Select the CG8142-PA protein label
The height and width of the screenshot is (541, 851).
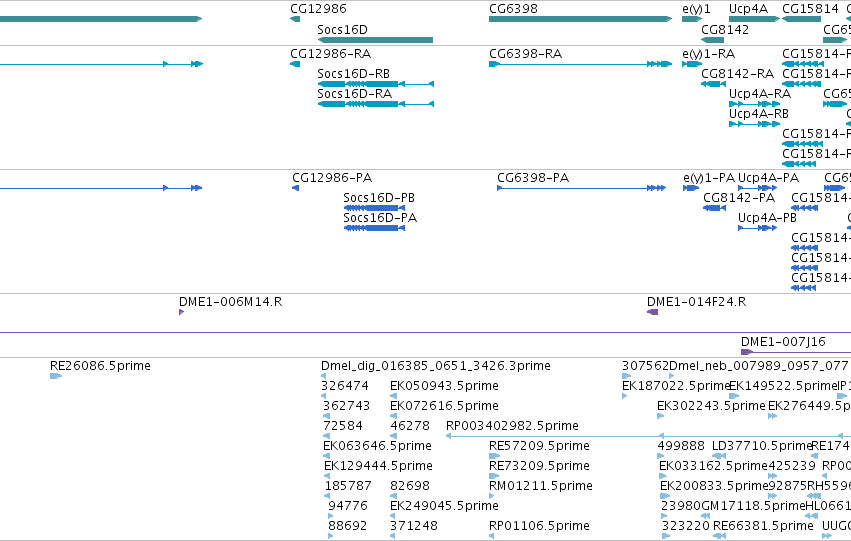coord(739,198)
